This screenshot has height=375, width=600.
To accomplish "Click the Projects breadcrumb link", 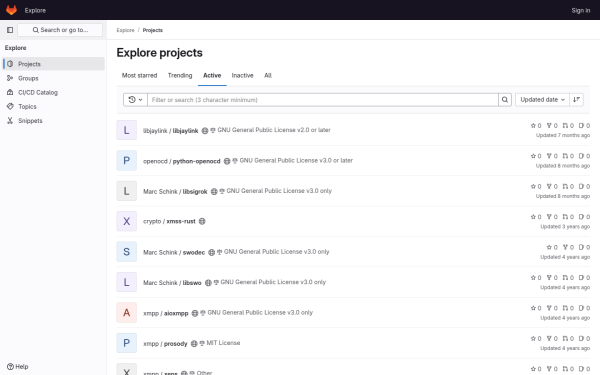I will point(153,30).
